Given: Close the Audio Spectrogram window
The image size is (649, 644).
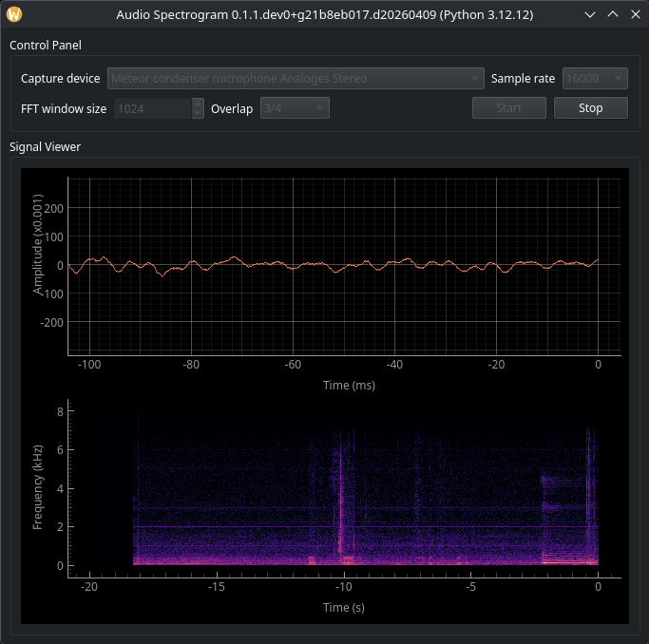Looking at the screenshot, I should [x=636, y=14].
